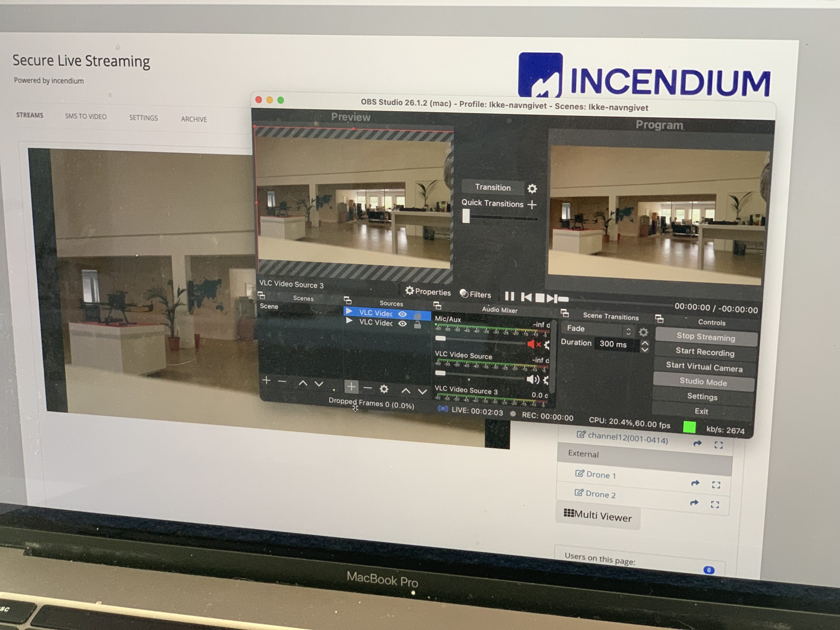Toggle visibility eye of selected VLC Video source
The height and width of the screenshot is (630, 840).
coord(402,314)
